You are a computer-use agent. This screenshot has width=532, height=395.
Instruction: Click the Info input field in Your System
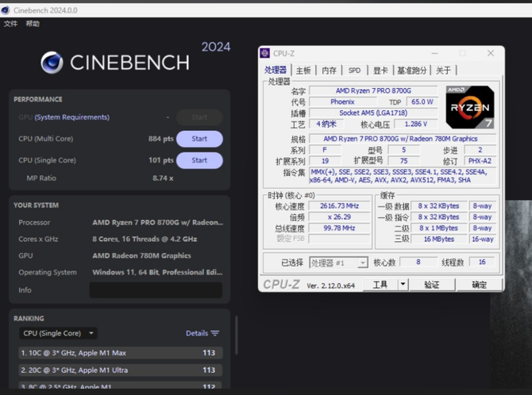pyautogui.click(x=156, y=290)
